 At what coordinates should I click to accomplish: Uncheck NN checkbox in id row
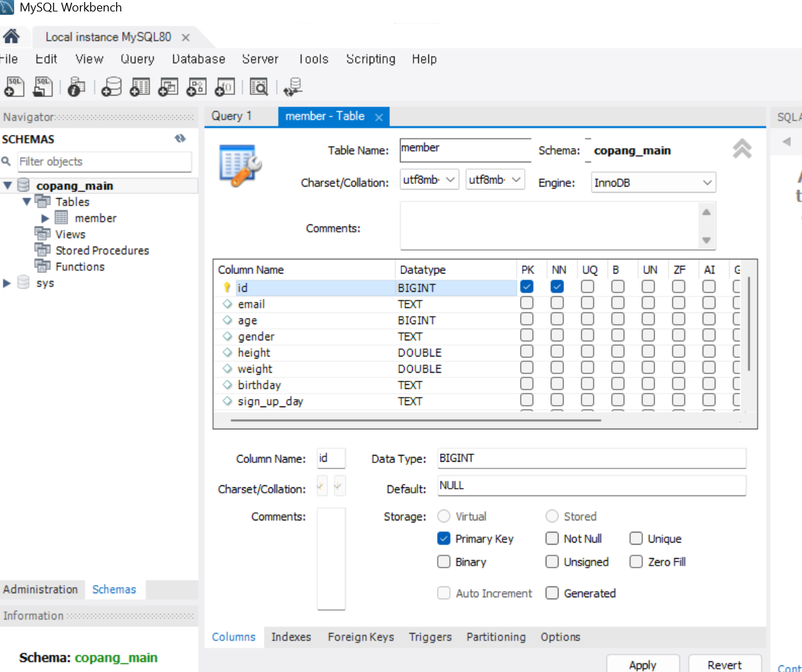coord(557,286)
